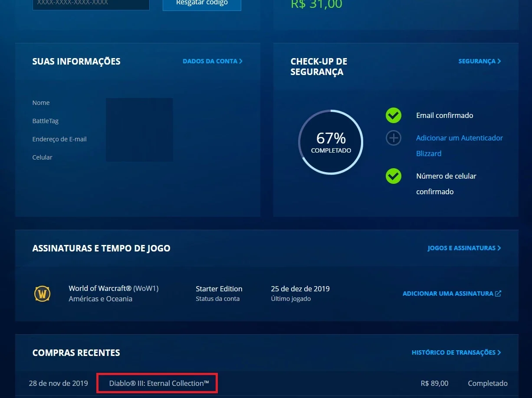Click the BattleTag label
The width and height of the screenshot is (532, 398).
click(46, 121)
